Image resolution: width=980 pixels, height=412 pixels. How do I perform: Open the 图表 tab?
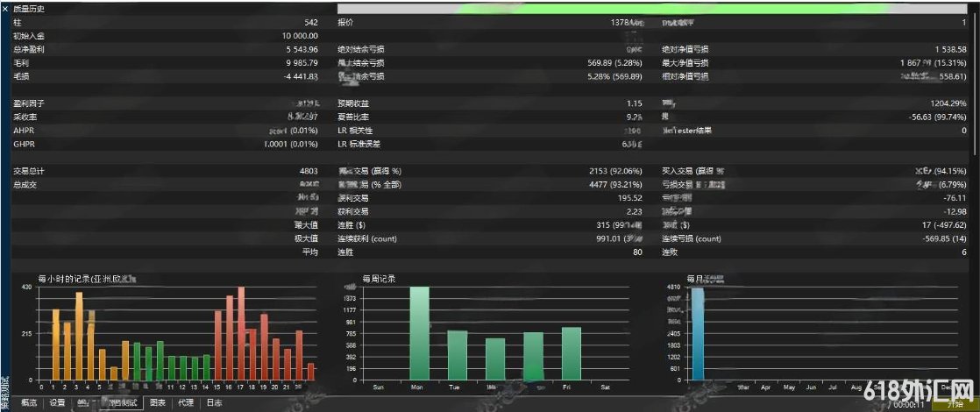[158, 402]
